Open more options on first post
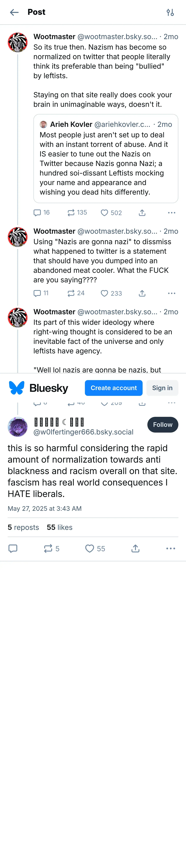 pyautogui.click(x=172, y=213)
